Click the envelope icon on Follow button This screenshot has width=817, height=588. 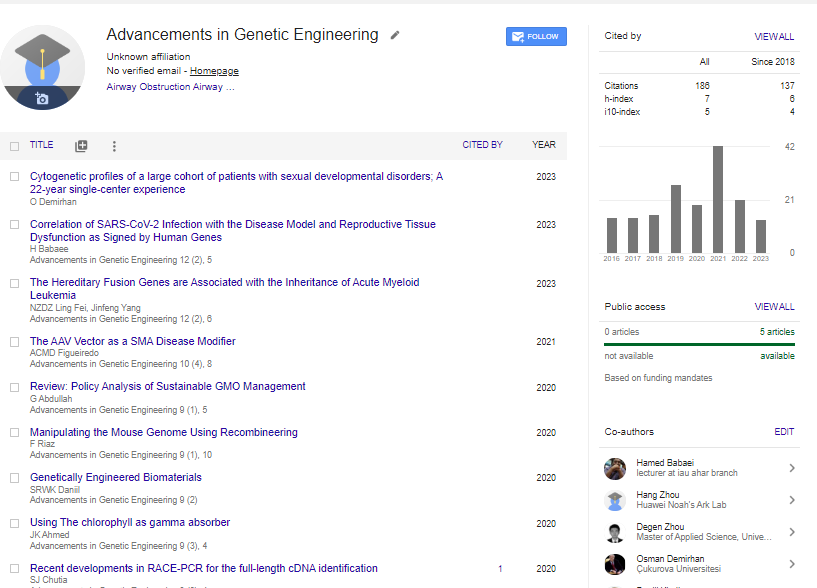click(517, 37)
